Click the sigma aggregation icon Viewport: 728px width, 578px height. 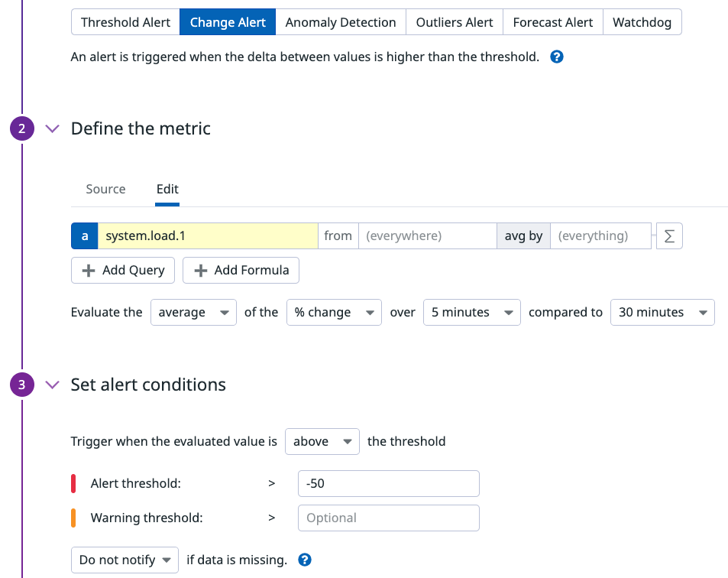click(669, 236)
